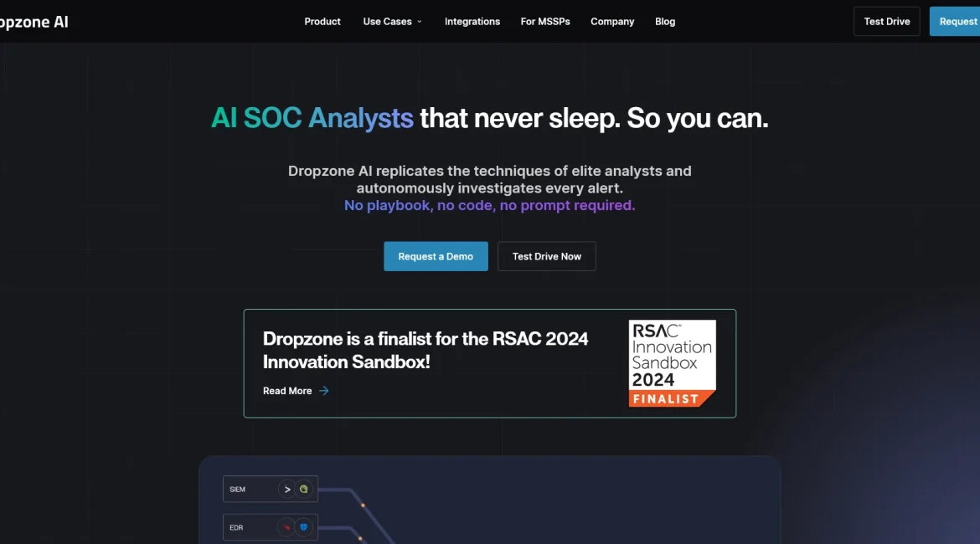The image size is (980, 544).
Task: Open the Use Cases menu label
Action: pyautogui.click(x=388, y=22)
